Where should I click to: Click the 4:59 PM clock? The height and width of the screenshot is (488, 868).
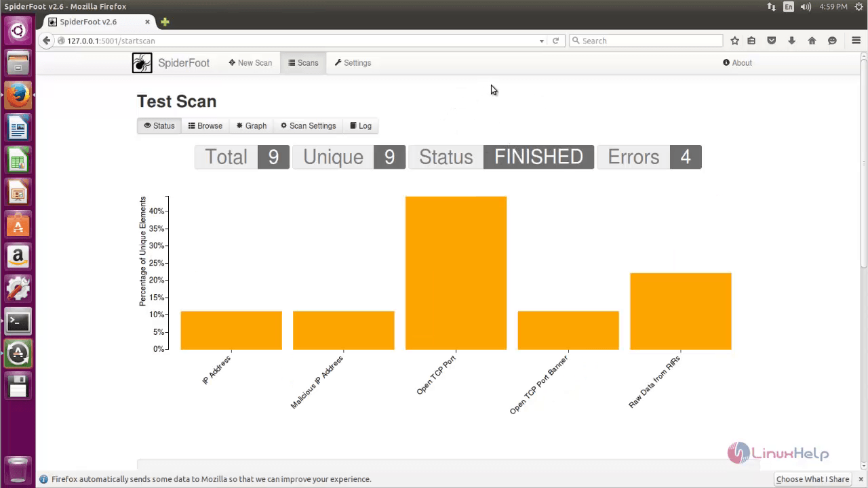[x=833, y=7]
